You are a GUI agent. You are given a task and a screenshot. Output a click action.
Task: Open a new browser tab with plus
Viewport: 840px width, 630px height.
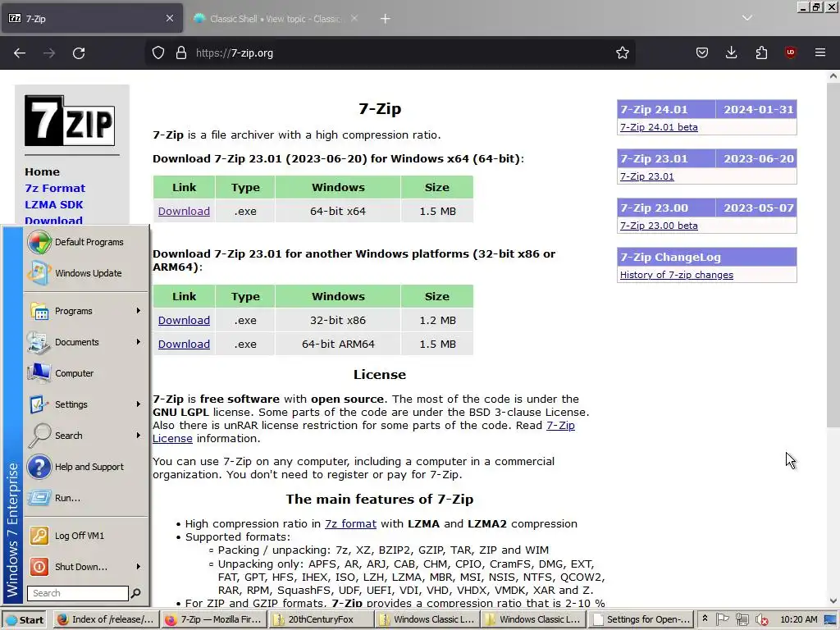[x=386, y=19]
